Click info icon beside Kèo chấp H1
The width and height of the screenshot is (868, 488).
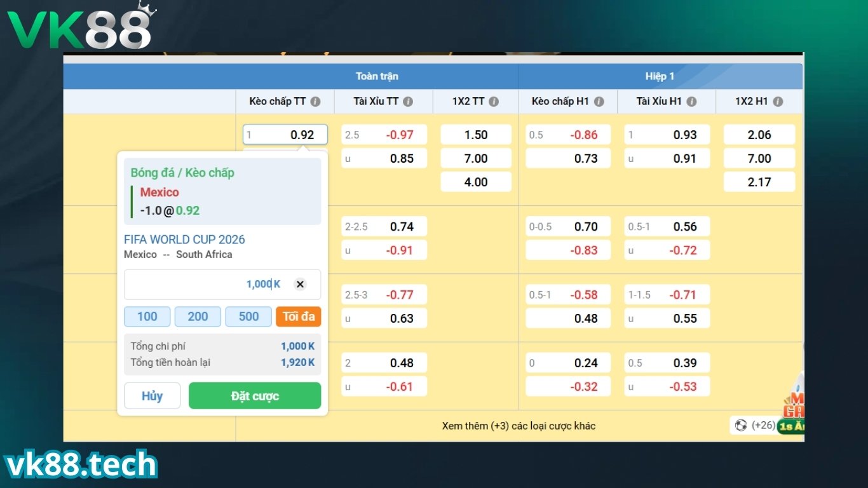599,102
